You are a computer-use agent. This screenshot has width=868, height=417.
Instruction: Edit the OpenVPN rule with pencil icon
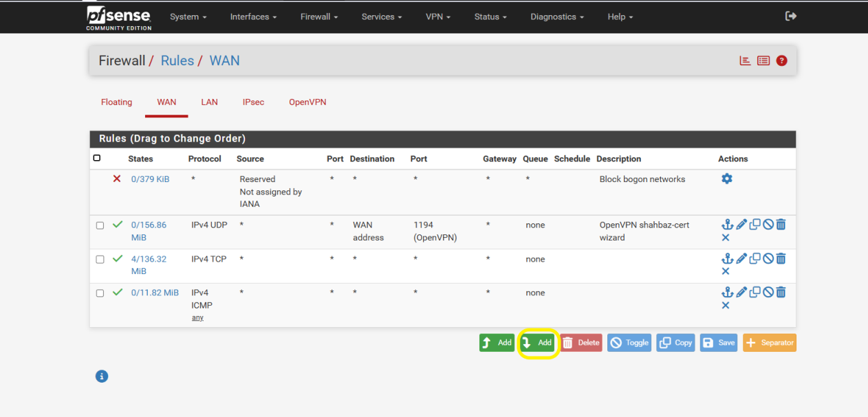(741, 225)
